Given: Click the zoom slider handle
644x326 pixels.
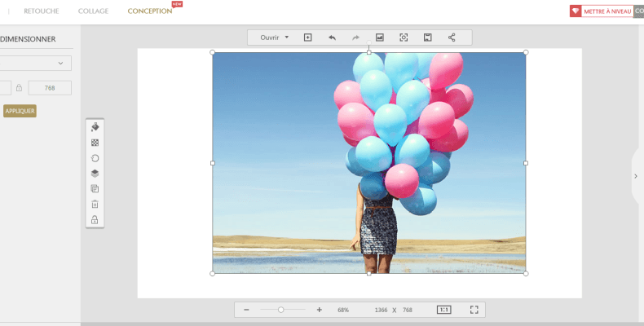Looking at the screenshot, I should pyautogui.click(x=281, y=310).
